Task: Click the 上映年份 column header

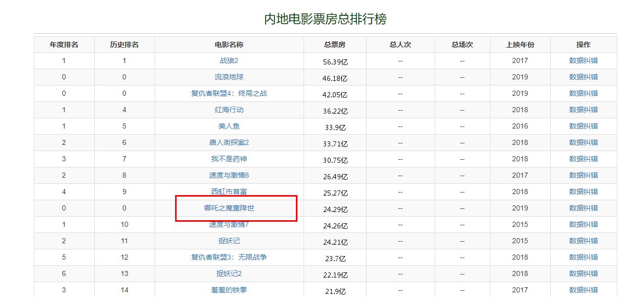Action: [520, 45]
